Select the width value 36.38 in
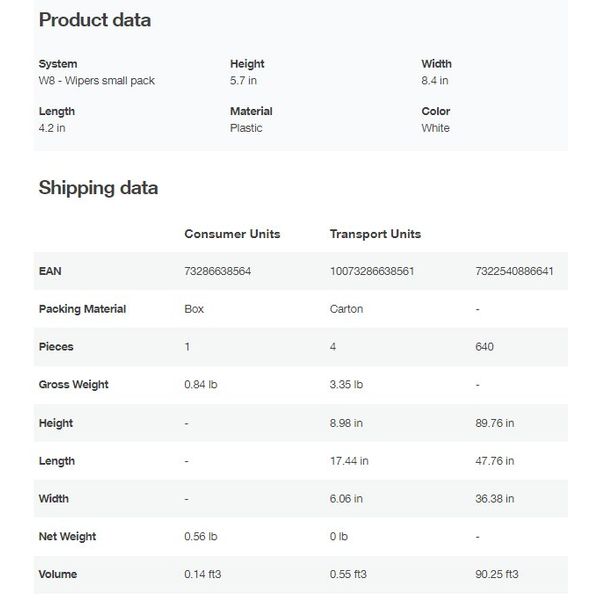Image resolution: width=600 pixels, height=600 pixels. (x=495, y=499)
